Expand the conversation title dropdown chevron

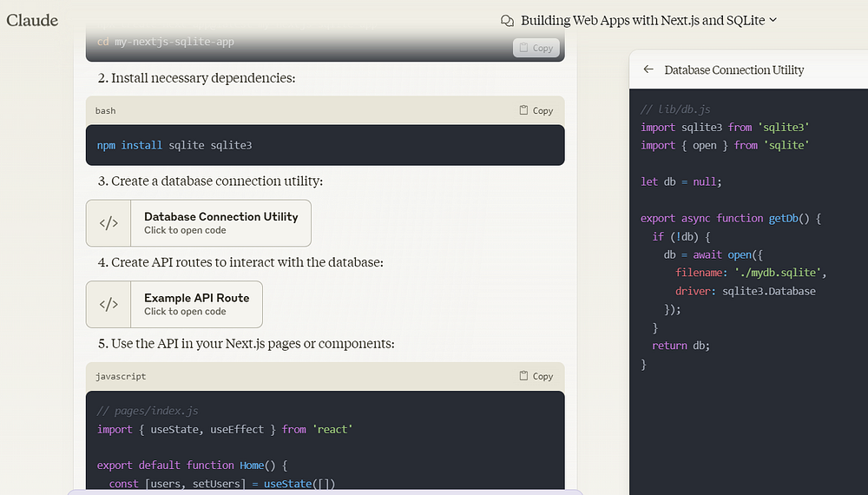click(773, 20)
